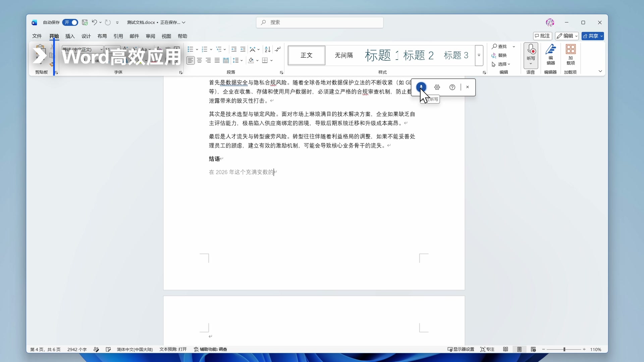This screenshot has width=644, height=362.
Task: Switch to the 插入 tab
Action: coord(70,36)
